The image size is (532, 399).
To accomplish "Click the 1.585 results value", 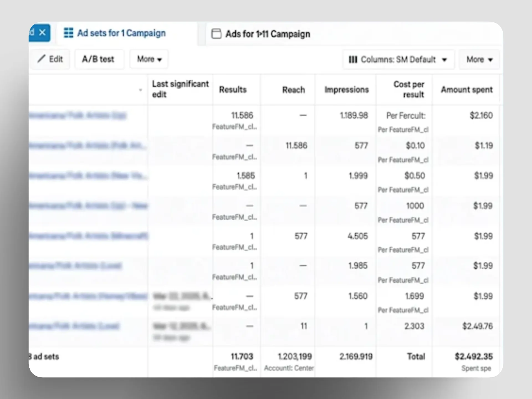I will [x=245, y=176].
